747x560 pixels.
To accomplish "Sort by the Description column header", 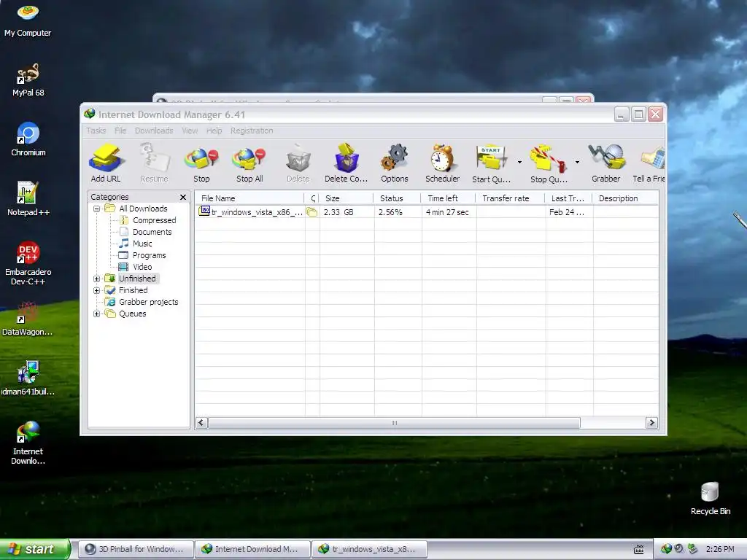I will coord(625,198).
